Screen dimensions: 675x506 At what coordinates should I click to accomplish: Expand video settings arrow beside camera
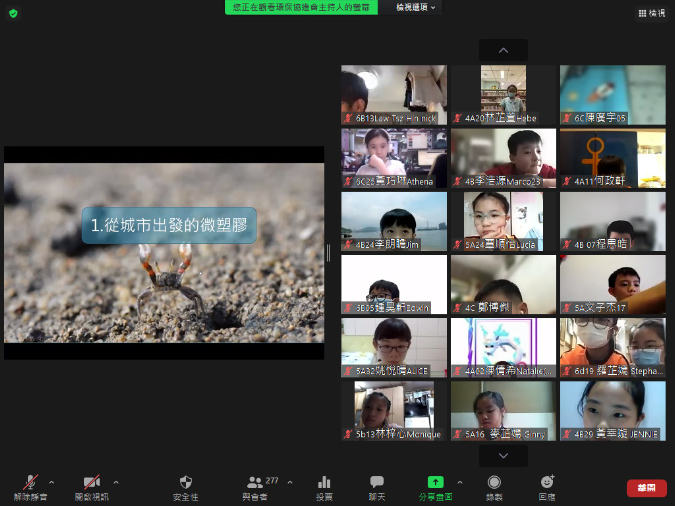115,481
